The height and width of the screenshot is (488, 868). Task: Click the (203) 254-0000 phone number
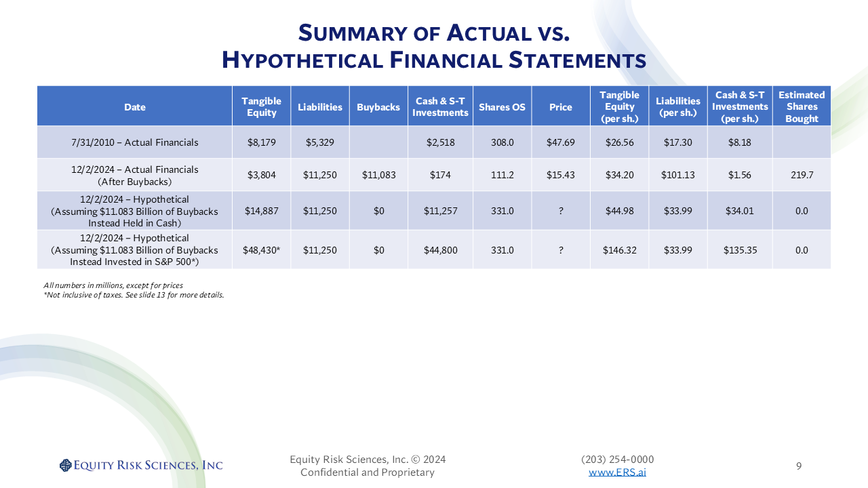tap(617, 459)
